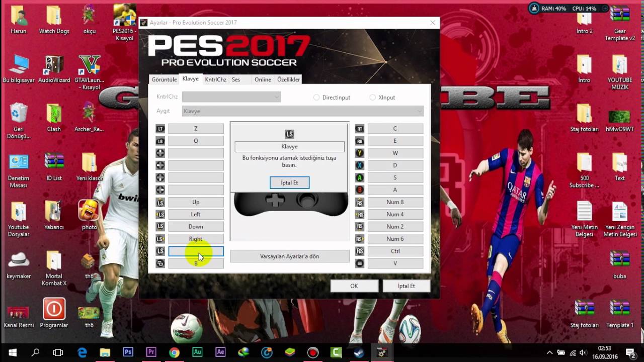
Task: Select the Klavye tab
Action: coord(191,79)
